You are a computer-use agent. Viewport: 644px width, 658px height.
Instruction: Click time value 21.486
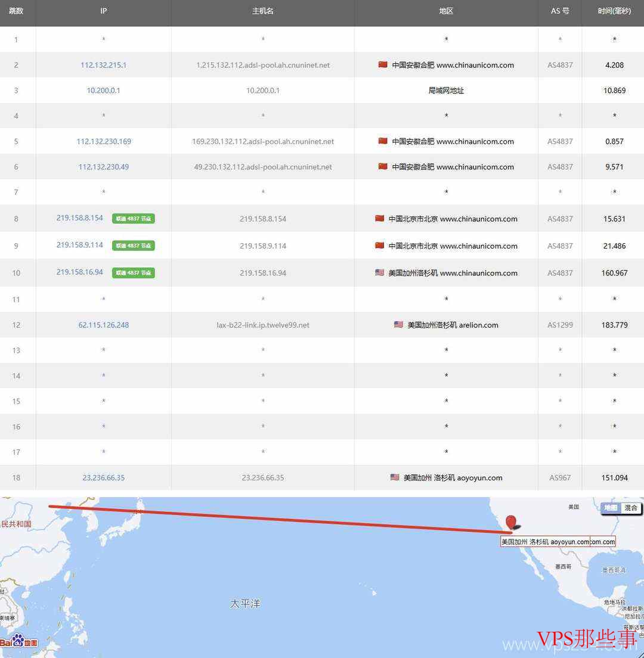click(614, 246)
